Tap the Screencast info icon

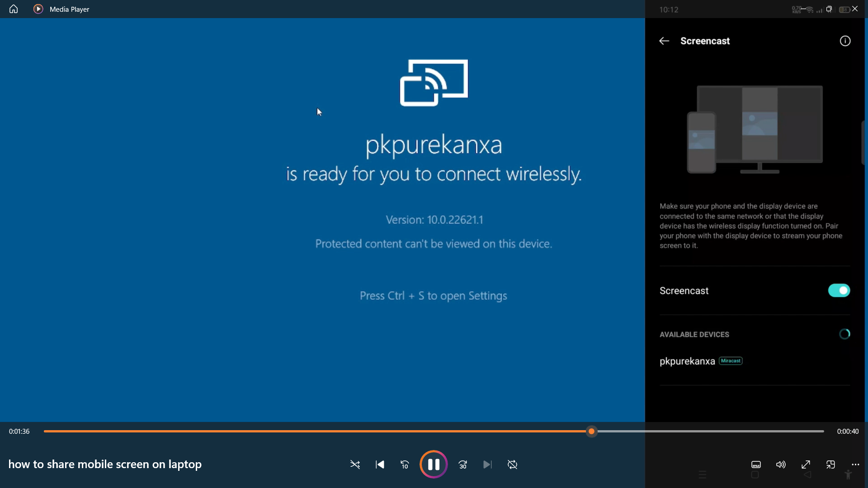845,41
